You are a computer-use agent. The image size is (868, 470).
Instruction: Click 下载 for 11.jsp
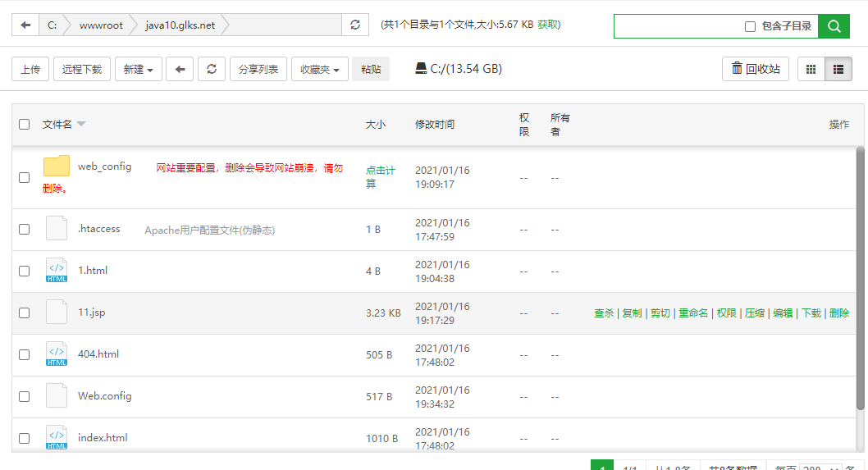[811, 313]
